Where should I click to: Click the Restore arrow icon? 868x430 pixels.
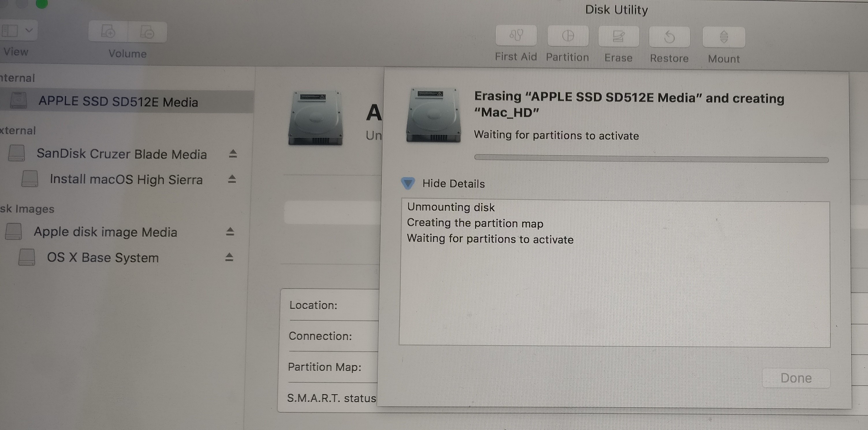(669, 37)
